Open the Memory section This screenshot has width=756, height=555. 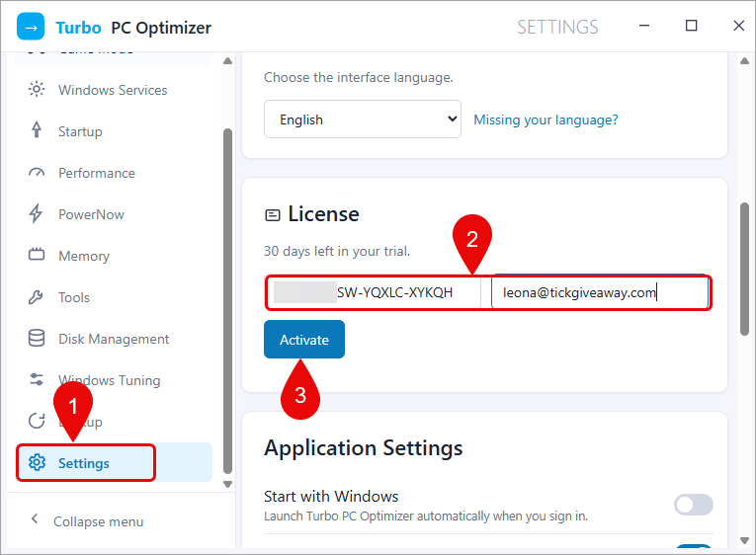tap(114, 256)
